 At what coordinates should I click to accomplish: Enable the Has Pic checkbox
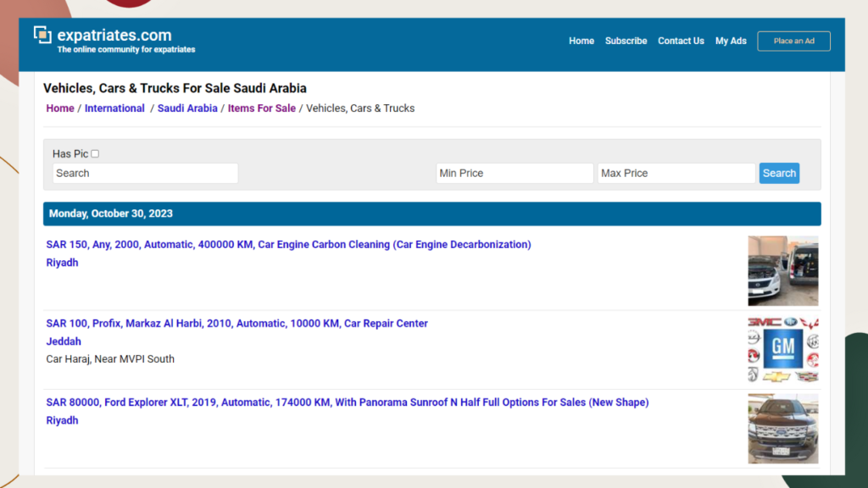click(95, 154)
